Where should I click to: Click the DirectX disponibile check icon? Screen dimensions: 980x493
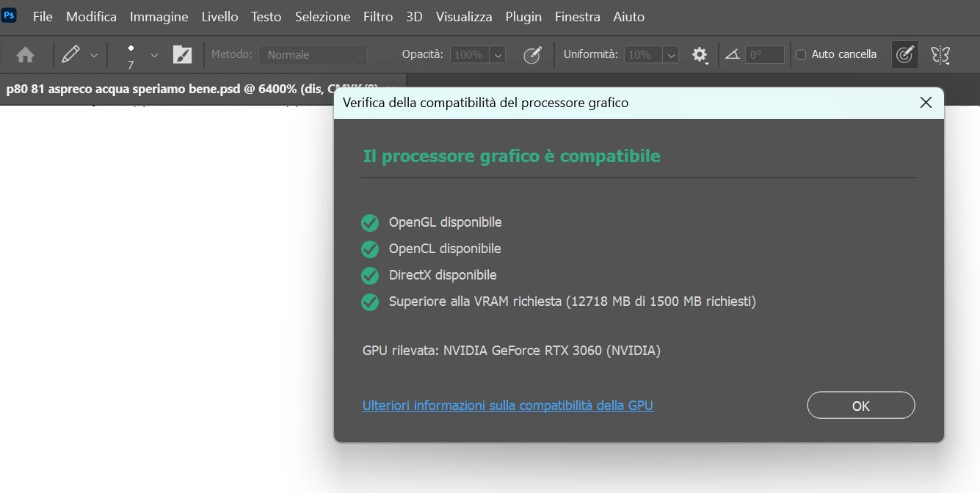coord(370,276)
